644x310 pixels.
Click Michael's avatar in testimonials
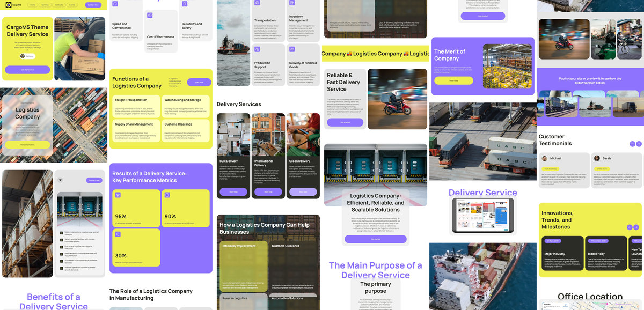[x=545, y=158]
